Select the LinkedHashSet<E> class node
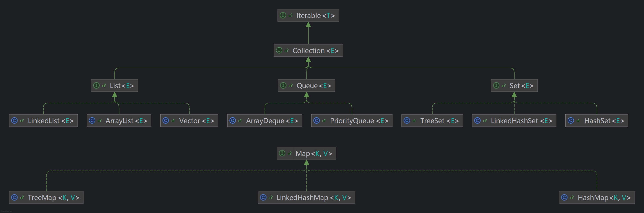Viewport: 644px width, 213px height. (x=514, y=121)
